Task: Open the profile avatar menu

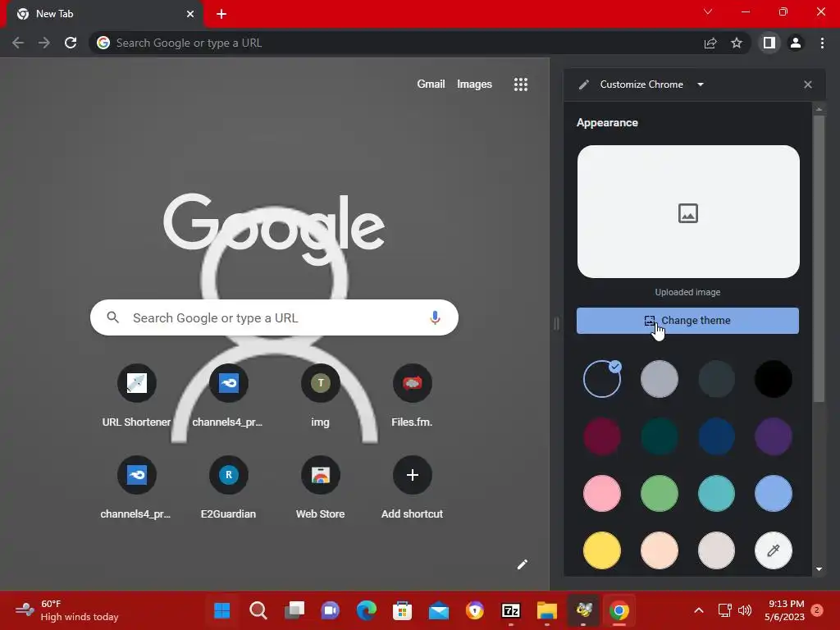Action: pyautogui.click(x=796, y=43)
